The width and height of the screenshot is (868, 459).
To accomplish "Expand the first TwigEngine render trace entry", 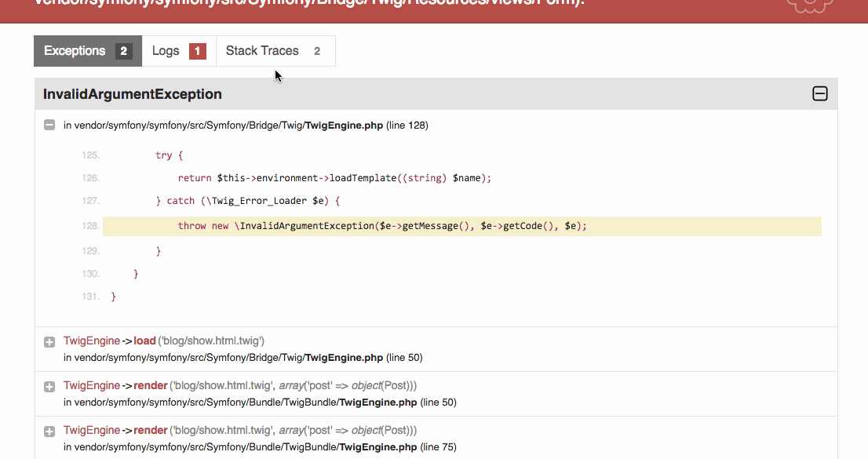I will (49, 385).
